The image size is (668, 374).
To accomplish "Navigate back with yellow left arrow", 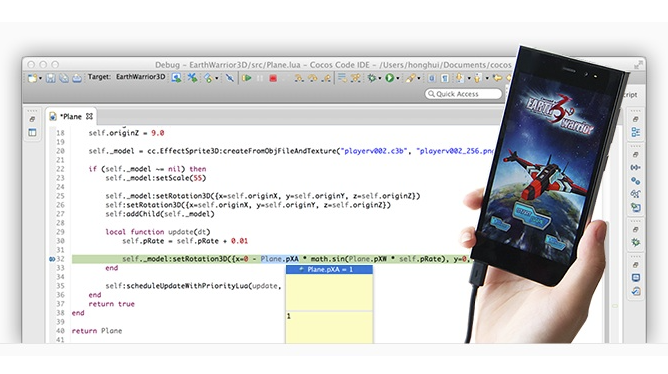I will (x=497, y=78).
